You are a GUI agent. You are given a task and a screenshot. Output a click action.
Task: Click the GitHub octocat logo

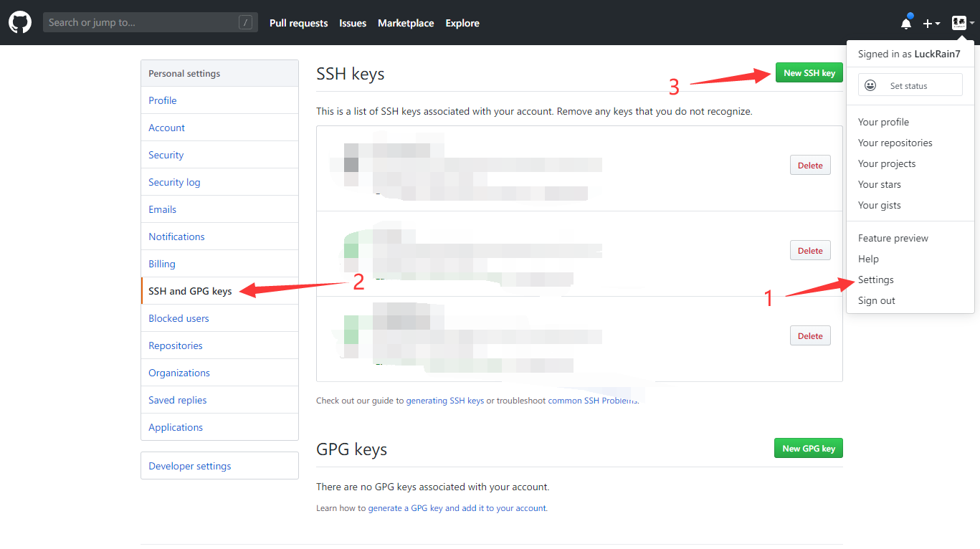pos(19,22)
